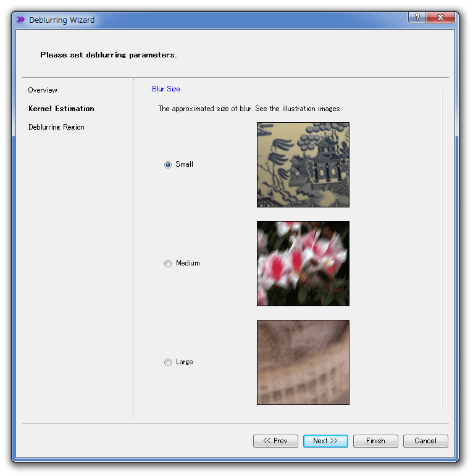Click the 'Please set deblurring parameters.' heading
Image resolution: width=473 pixels, height=476 pixels.
tap(109, 55)
